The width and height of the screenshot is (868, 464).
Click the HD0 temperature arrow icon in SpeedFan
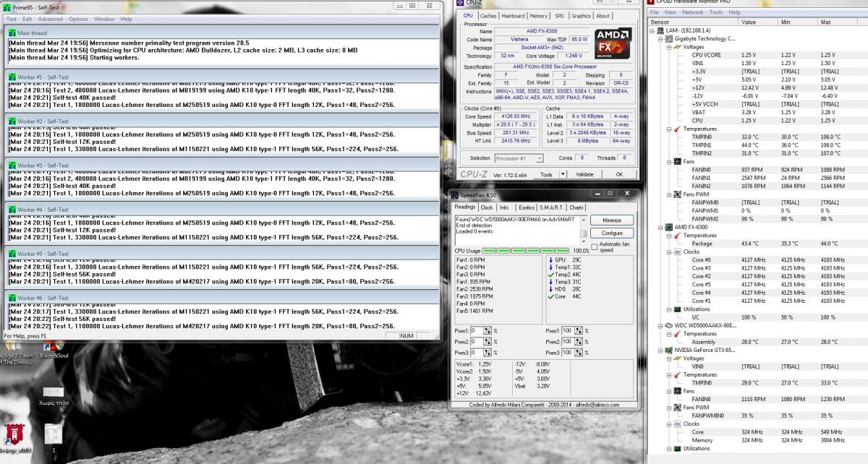point(550,289)
